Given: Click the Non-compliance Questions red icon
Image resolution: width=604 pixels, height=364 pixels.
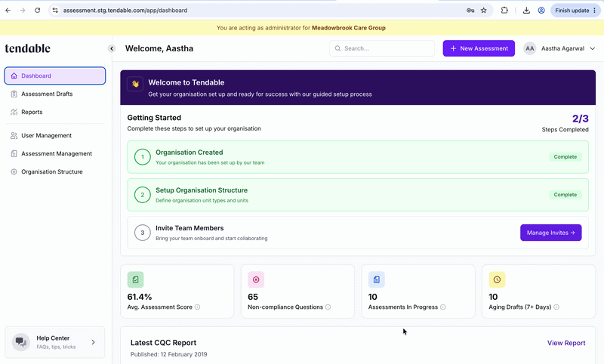Looking at the screenshot, I should (x=256, y=279).
